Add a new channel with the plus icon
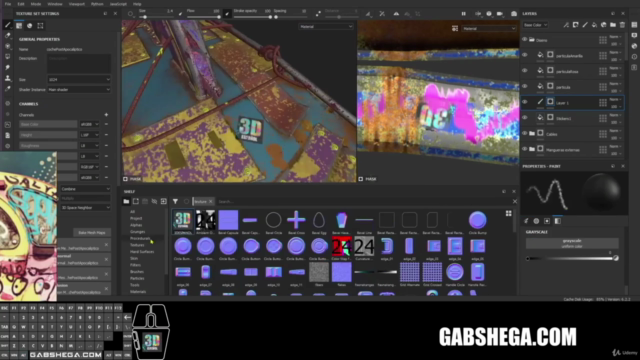 coord(106,115)
